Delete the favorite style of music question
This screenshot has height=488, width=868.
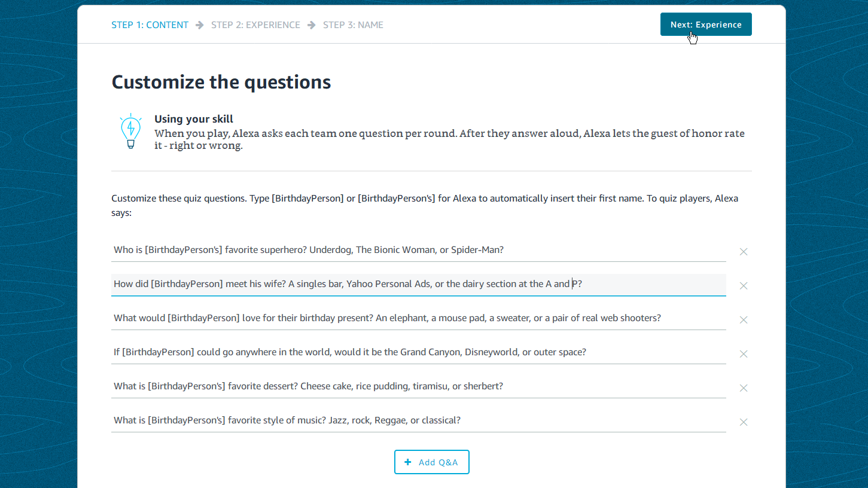(743, 422)
